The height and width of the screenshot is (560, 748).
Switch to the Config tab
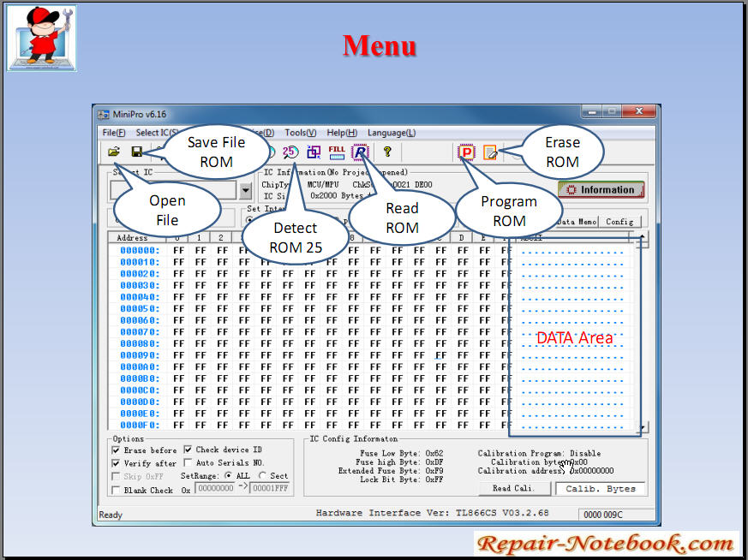619,222
